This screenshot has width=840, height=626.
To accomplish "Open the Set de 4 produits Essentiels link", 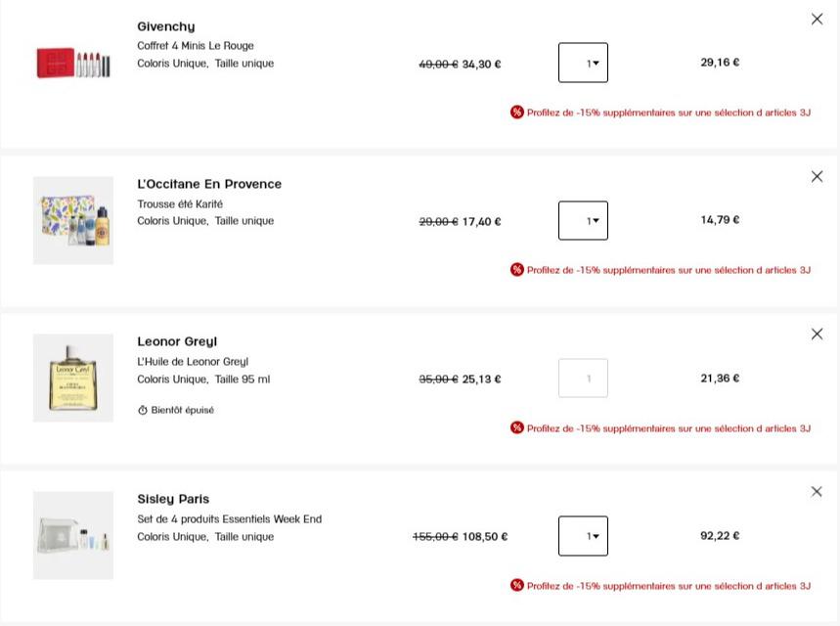I will (x=229, y=518).
